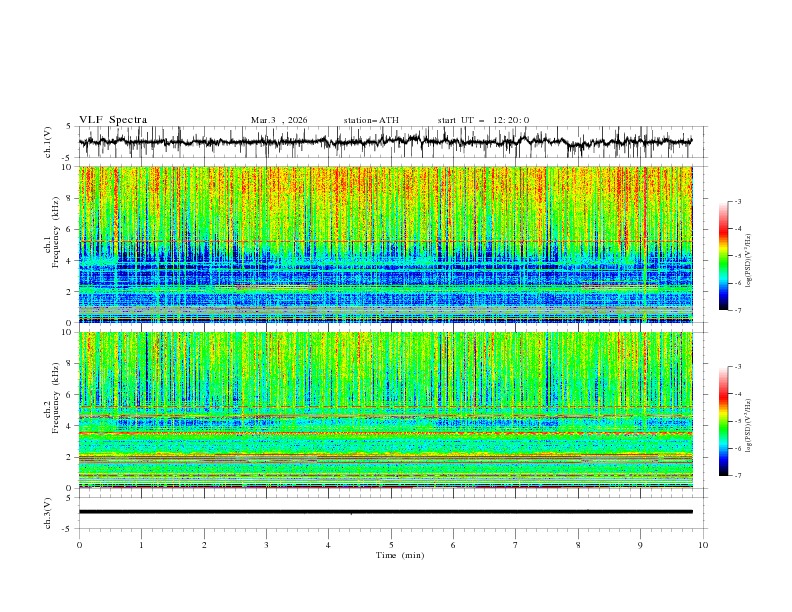Click the ch.2 colorbar log(PSD) label
Screen dimensions: 792x612
[749, 425]
